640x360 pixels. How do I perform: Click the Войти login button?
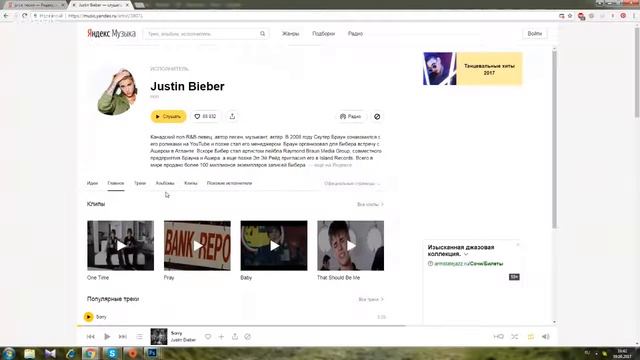click(x=535, y=33)
